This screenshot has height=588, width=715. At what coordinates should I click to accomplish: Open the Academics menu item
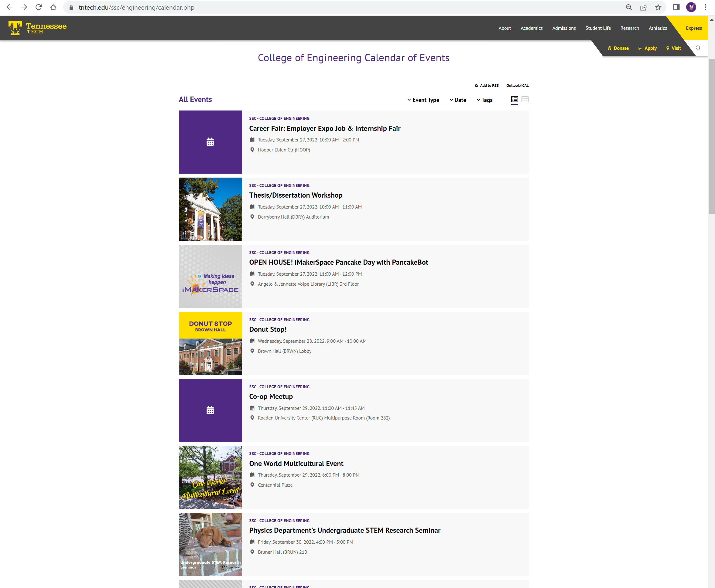[531, 28]
